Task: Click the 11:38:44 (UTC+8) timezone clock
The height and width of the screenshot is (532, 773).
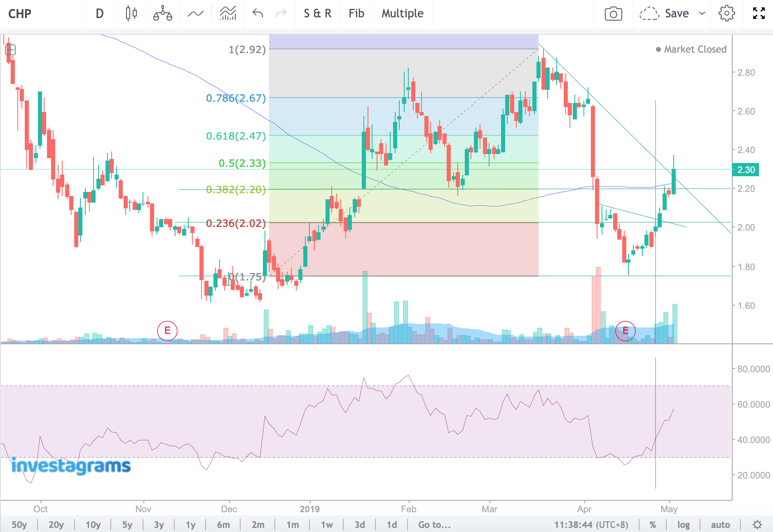Action: click(x=591, y=525)
